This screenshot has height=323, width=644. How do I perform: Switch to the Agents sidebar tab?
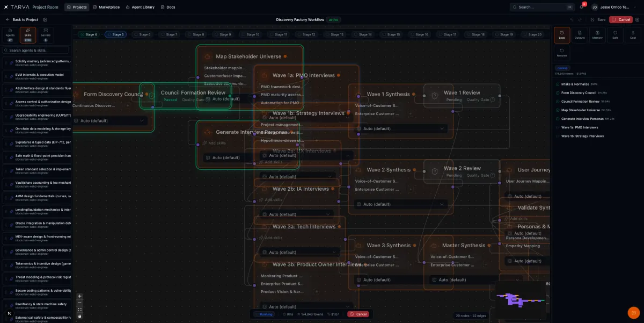(10, 35)
